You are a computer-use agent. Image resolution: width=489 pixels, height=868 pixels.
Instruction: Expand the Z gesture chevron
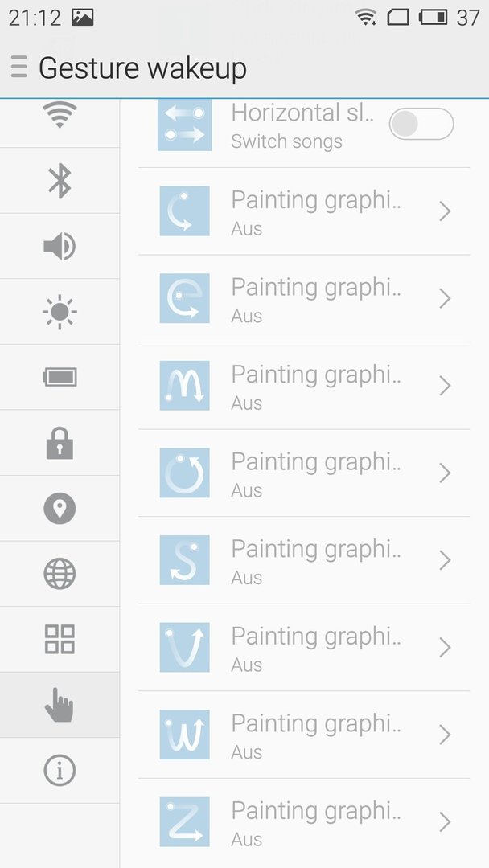point(445,822)
